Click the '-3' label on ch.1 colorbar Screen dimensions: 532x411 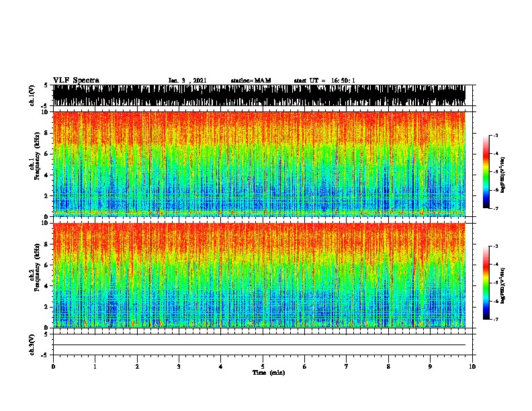pos(495,135)
